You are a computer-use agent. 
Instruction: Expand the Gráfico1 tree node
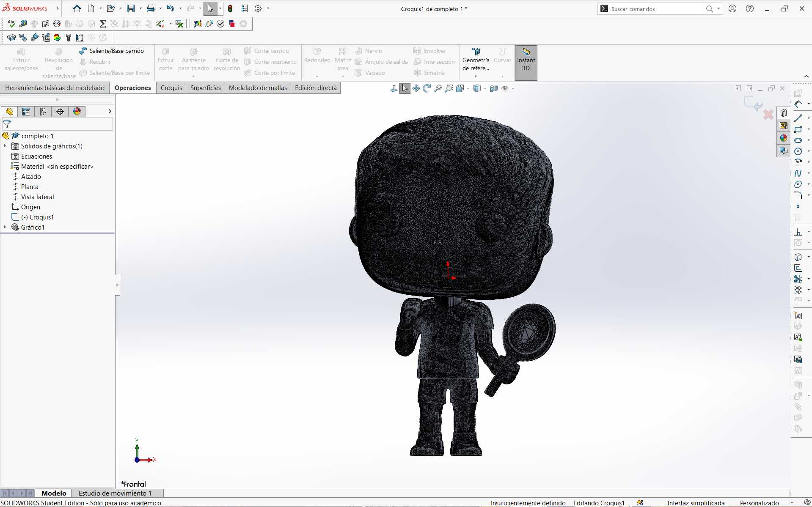click(5, 227)
